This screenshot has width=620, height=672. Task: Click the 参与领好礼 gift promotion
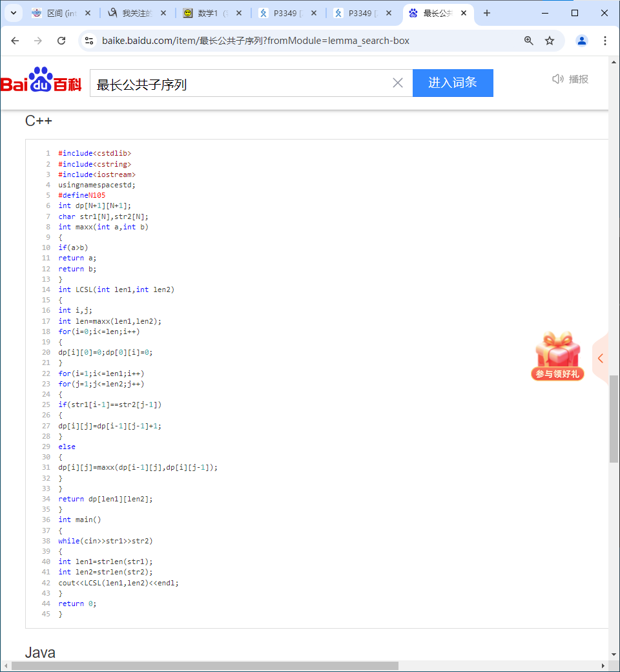(557, 375)
